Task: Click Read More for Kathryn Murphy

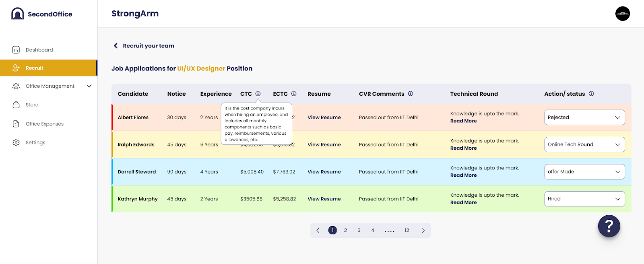Action: (463, 202)
